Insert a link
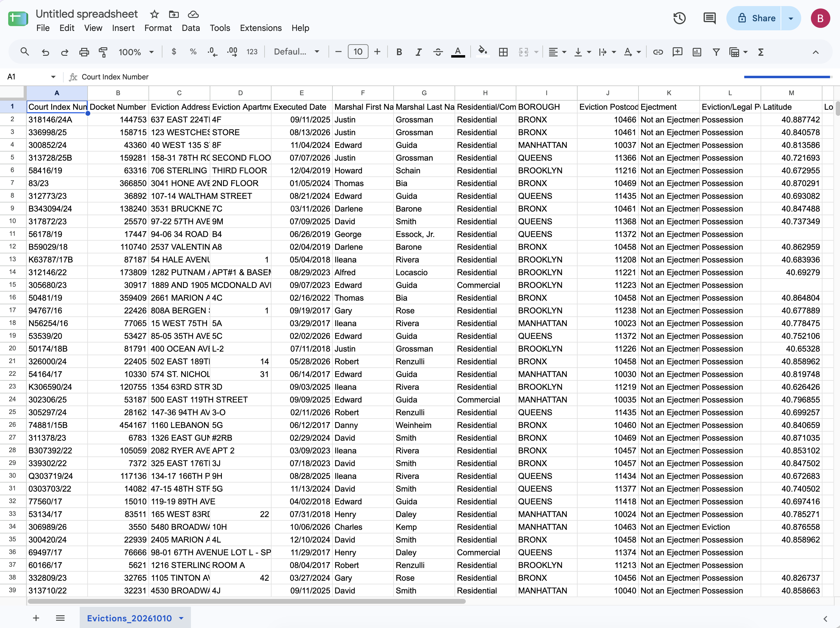Image resolution: width=840 pixels, height=628 pixels. [x=658, y=52]
